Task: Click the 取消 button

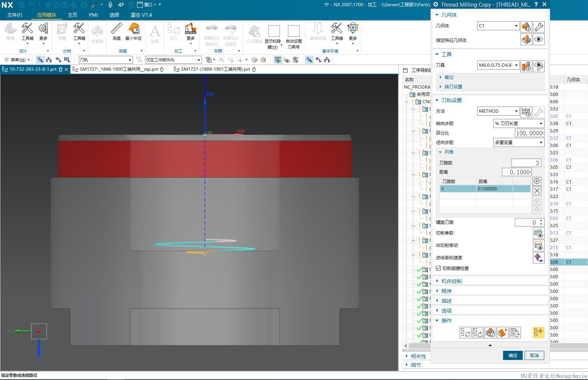Action: [534, 356]
